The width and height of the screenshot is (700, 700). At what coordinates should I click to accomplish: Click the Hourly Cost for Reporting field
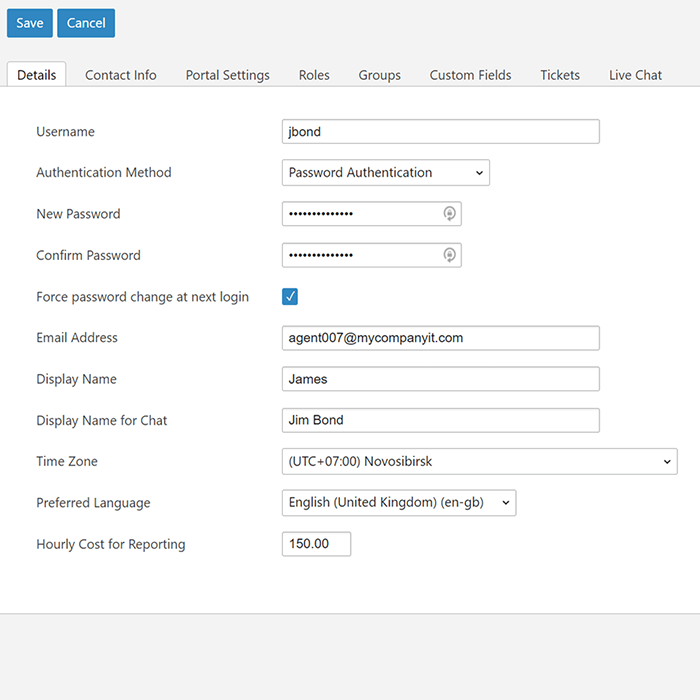(316, 544)
